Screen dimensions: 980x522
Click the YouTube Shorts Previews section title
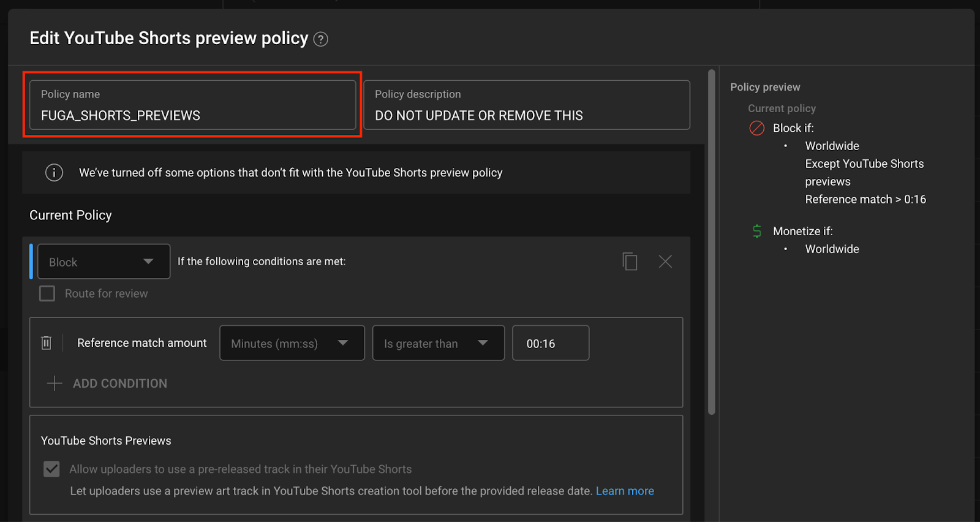coord(106,441)
